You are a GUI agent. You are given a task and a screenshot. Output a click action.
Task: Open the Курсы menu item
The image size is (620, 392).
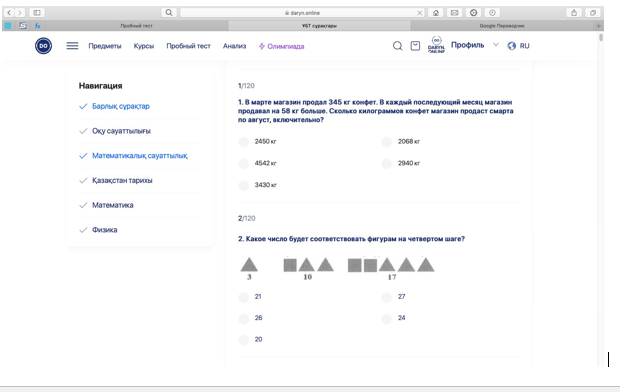(x=144, y=46)
